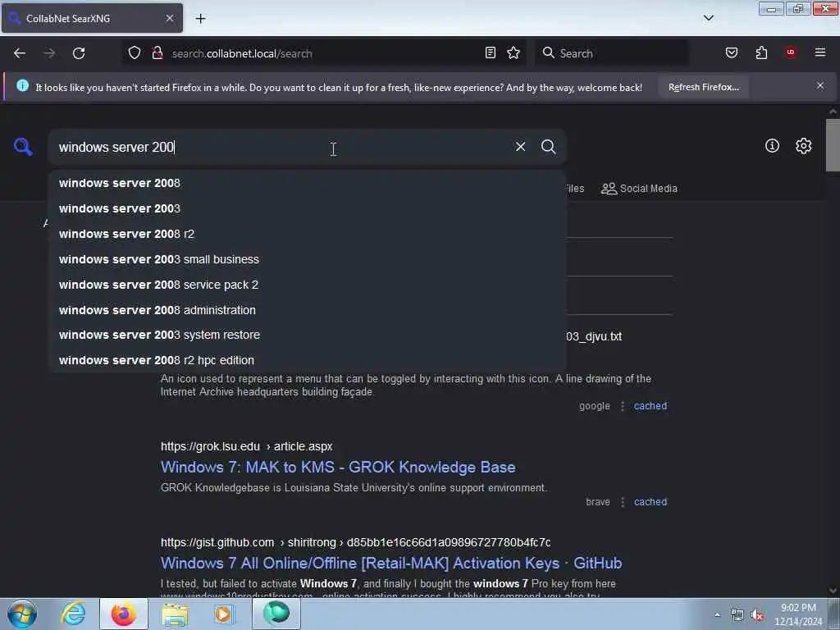
Task: Click the network tray icon
Action: [x=737, y=615]
